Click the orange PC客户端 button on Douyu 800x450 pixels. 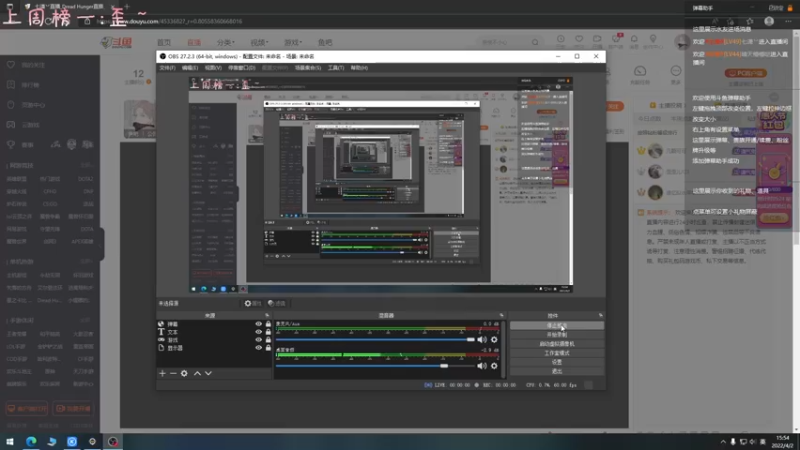coord(745,73)
